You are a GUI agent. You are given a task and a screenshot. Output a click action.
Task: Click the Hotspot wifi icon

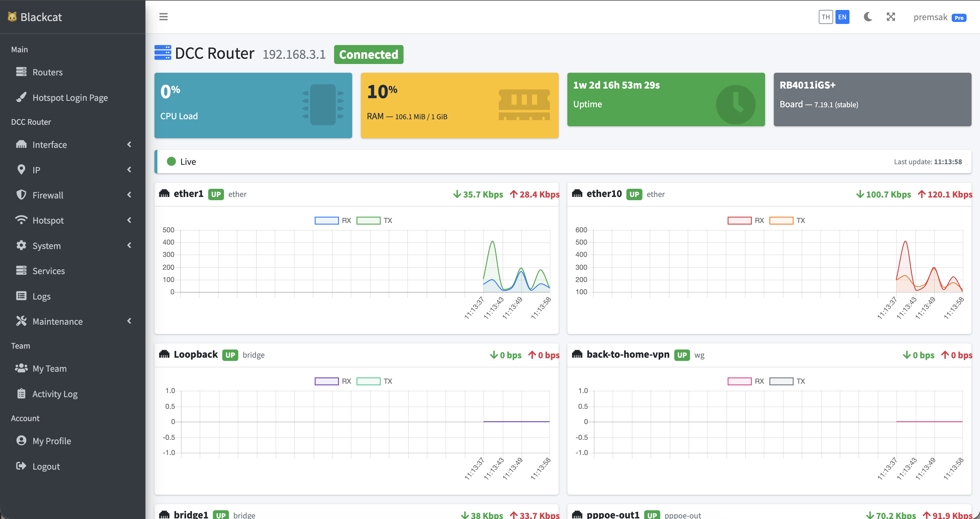(21, 220)
